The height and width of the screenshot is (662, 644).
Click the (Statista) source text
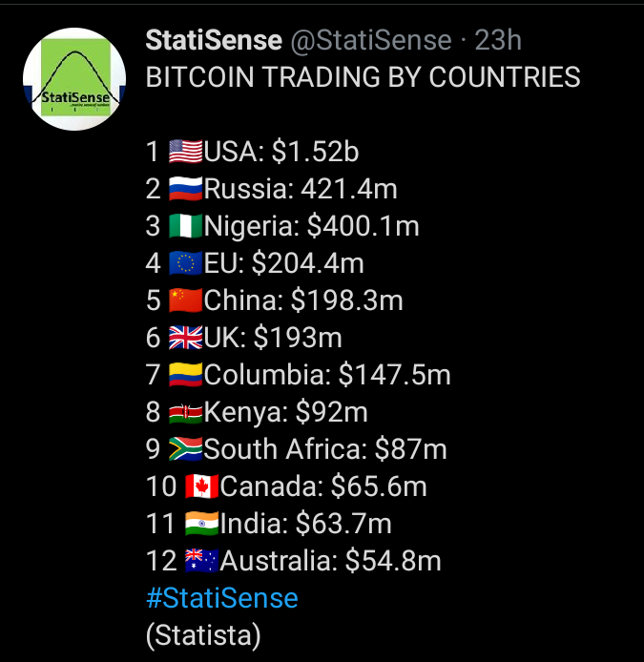tap(203, 635)
